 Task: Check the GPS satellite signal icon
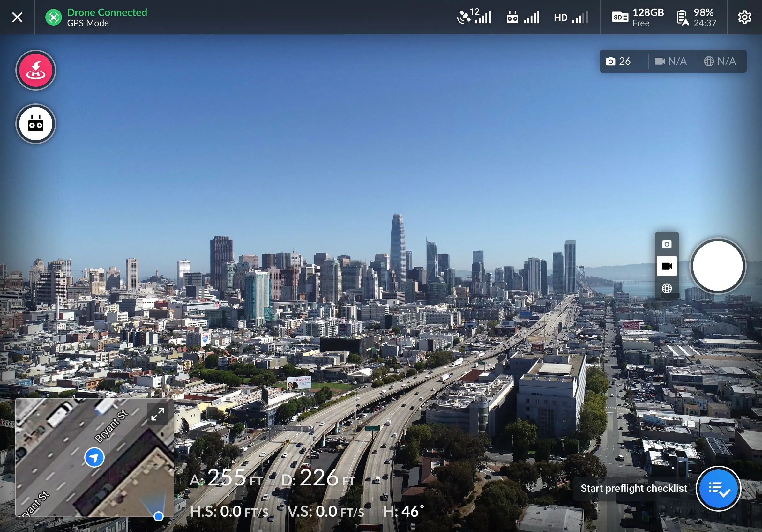point(474,17)
